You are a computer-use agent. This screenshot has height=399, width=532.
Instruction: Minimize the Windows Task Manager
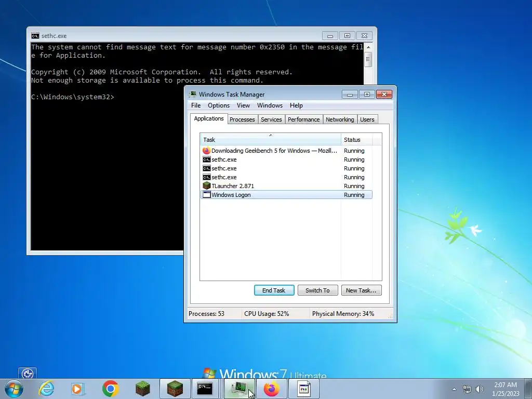[x=350, y=95]
